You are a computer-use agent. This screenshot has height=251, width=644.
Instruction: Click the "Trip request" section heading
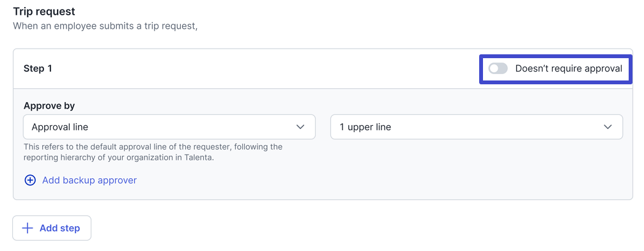click(44, 11)
